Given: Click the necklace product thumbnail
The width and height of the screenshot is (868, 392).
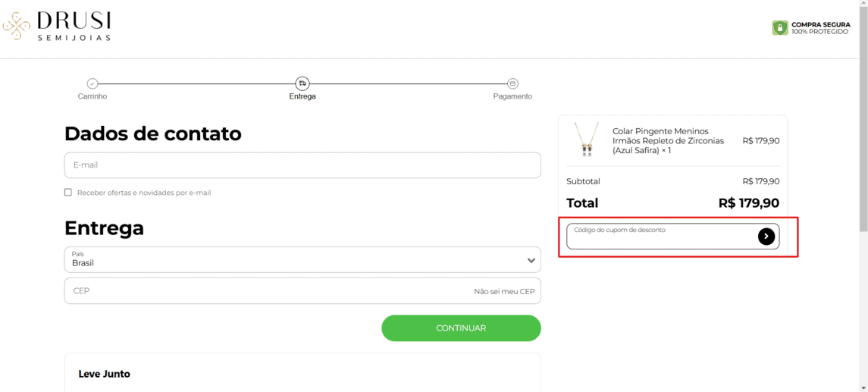Looking at the screenshot, I should [586, 140].
